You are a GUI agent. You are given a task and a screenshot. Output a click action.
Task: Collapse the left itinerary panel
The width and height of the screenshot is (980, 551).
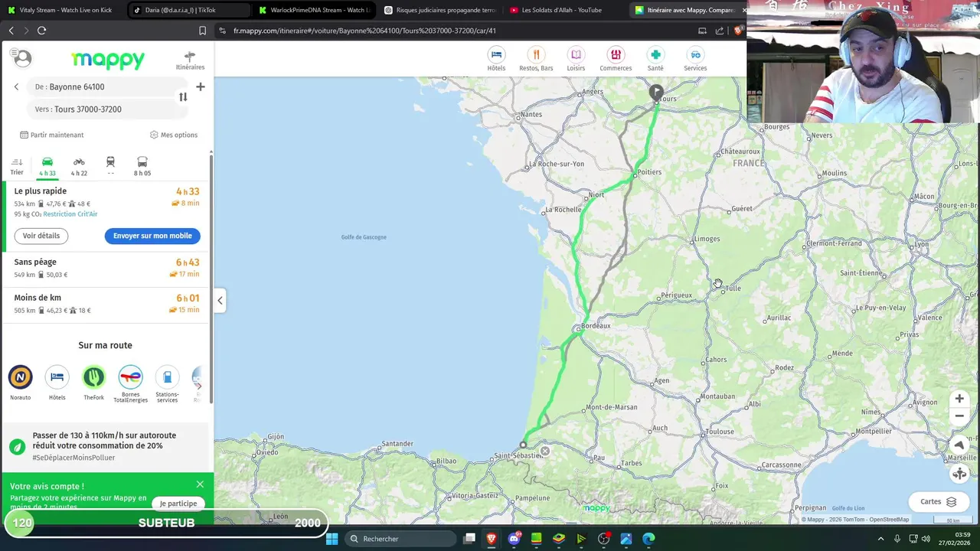[x=220, y=300]
